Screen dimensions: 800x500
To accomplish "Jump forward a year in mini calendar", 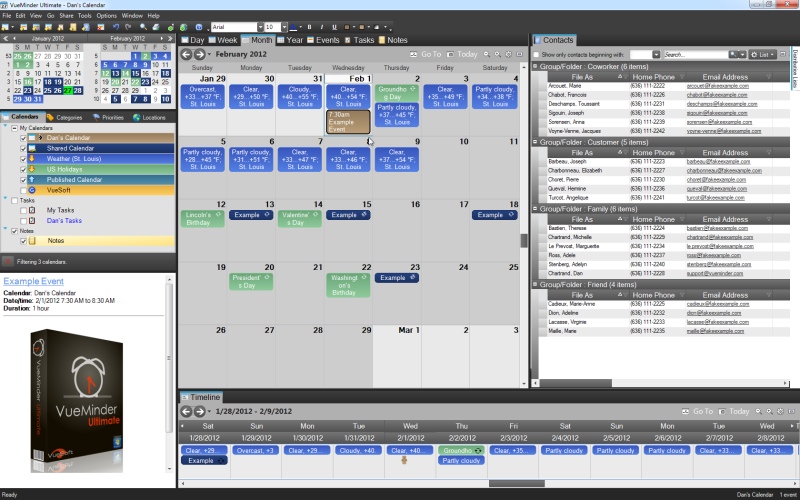I will point(170,38).
